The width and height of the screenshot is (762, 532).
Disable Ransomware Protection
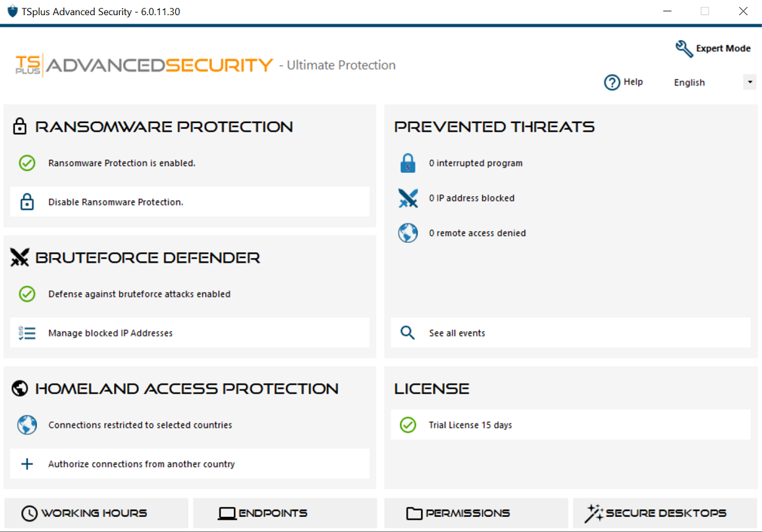point(116,202)
